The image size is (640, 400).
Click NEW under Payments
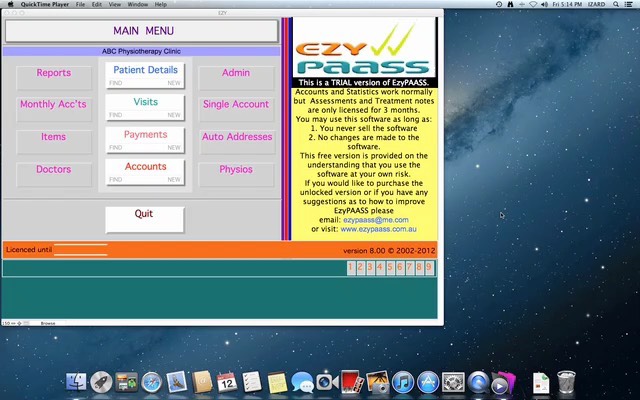(174, 147)
